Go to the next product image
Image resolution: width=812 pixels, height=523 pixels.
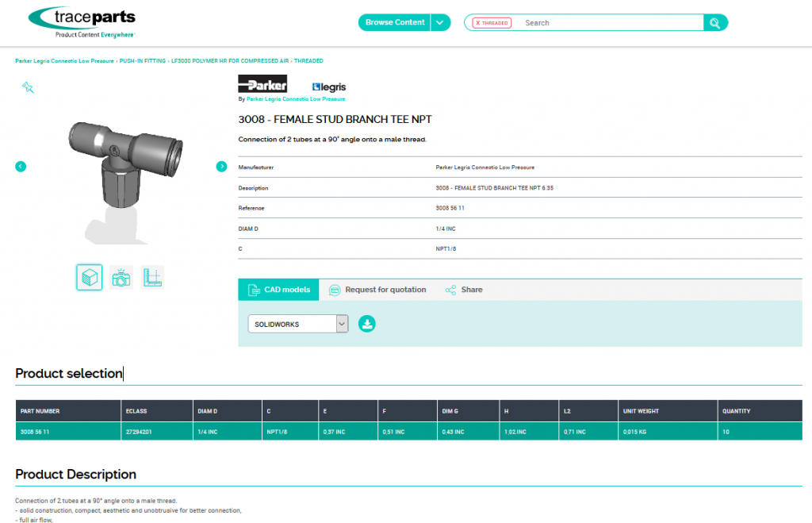221,166
